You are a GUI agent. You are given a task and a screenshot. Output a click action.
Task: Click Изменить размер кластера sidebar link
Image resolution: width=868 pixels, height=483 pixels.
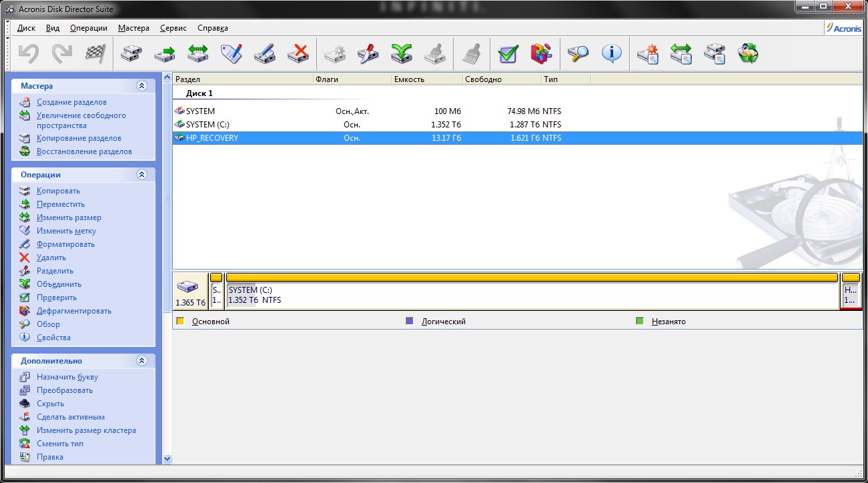click(86, 430)
